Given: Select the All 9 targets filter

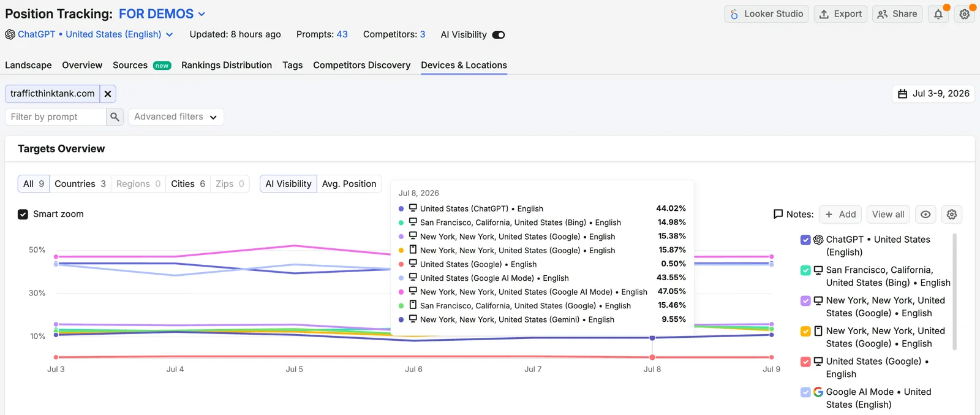Looking at the screenshot, I should pos(34,184).
